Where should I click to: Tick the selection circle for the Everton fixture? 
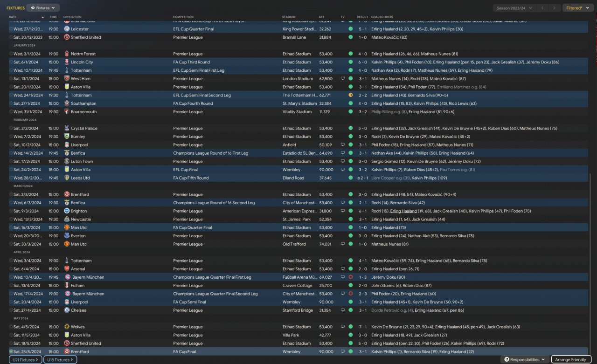pos(11,236)
